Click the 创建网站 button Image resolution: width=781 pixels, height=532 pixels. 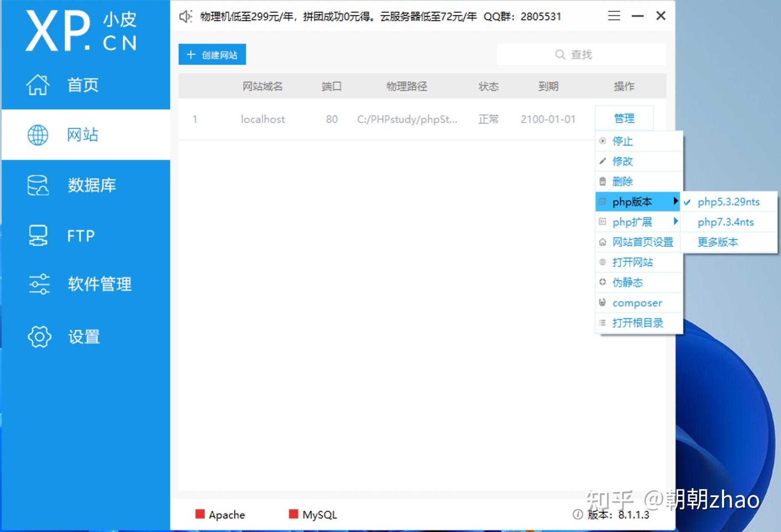click(x=212, y=55)
